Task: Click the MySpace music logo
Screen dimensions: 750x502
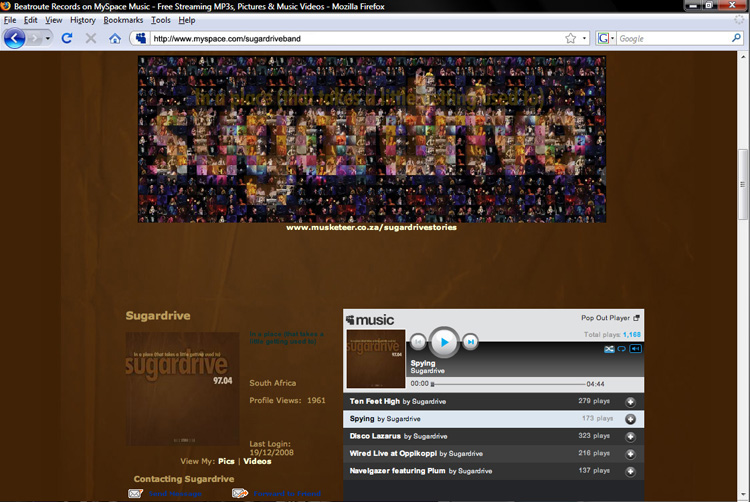Action: coord(370,320)
